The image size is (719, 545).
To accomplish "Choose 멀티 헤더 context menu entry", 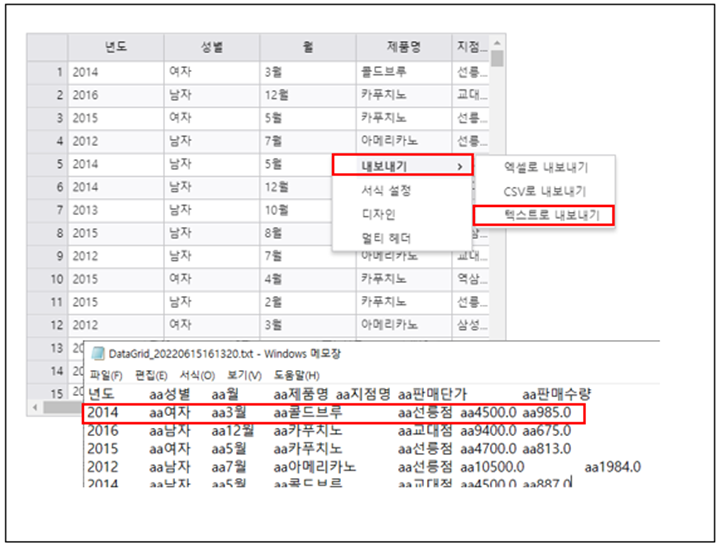I will pyautogui.click(x=402, y=238).
